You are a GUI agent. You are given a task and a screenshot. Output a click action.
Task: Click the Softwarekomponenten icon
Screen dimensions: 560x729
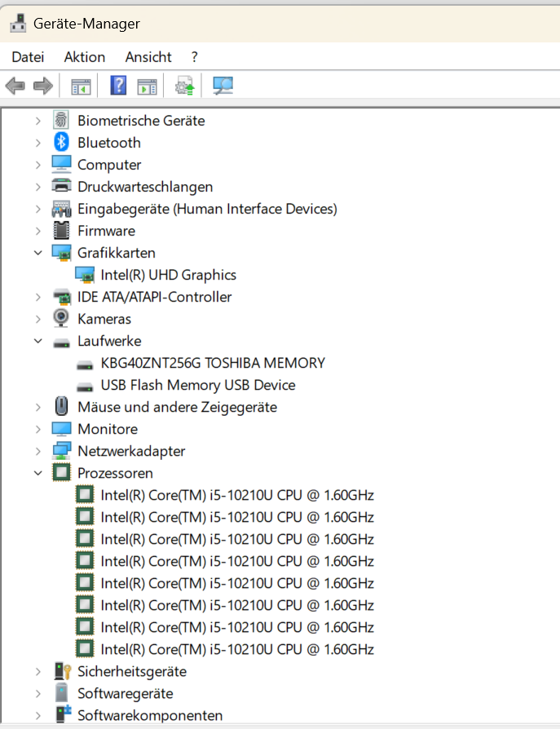tap(63, 714)
